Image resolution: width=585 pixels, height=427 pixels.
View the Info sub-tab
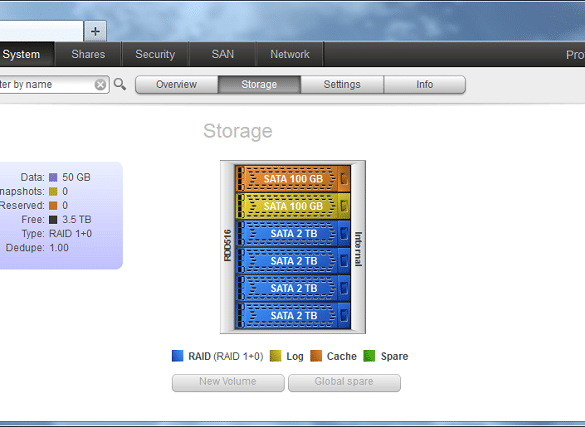(425, 85)
